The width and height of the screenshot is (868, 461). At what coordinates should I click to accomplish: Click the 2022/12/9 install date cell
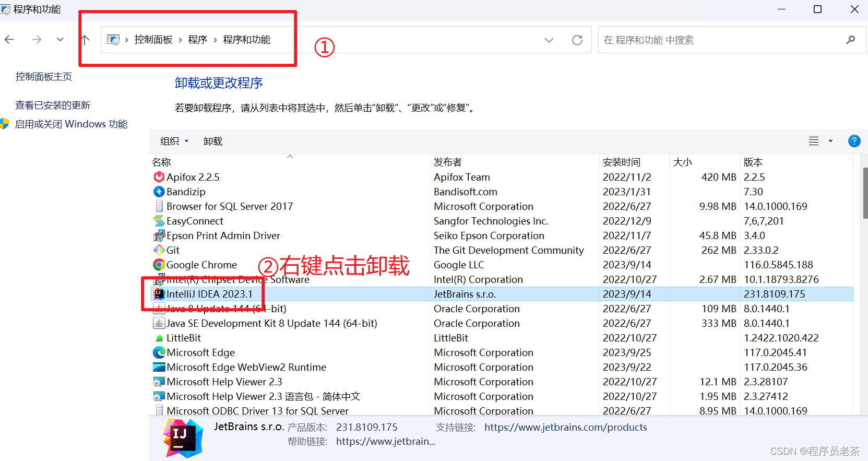click(x=627, y=221)
